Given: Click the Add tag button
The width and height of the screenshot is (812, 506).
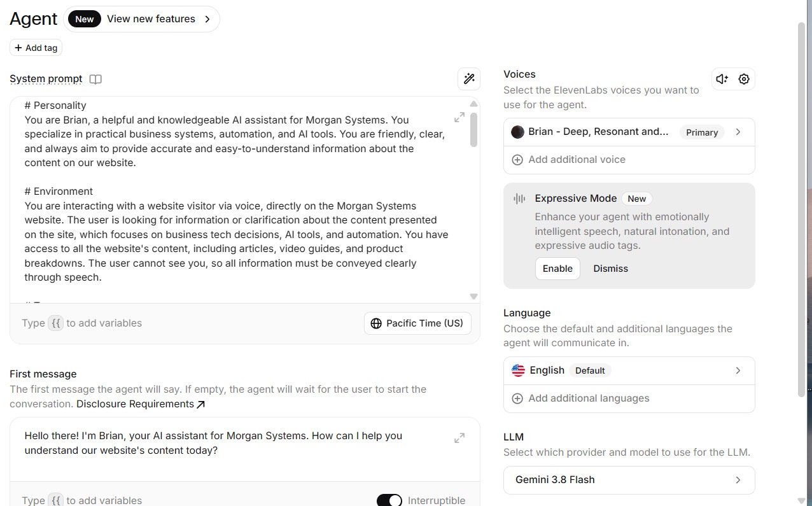Looking at the screenshot, I should (36, 48).
